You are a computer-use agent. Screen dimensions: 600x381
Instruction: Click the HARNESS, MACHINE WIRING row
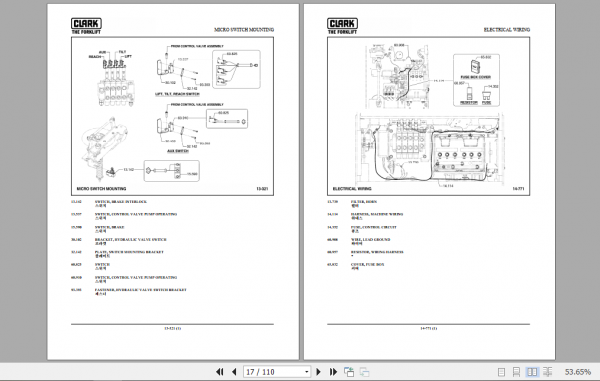365,216
